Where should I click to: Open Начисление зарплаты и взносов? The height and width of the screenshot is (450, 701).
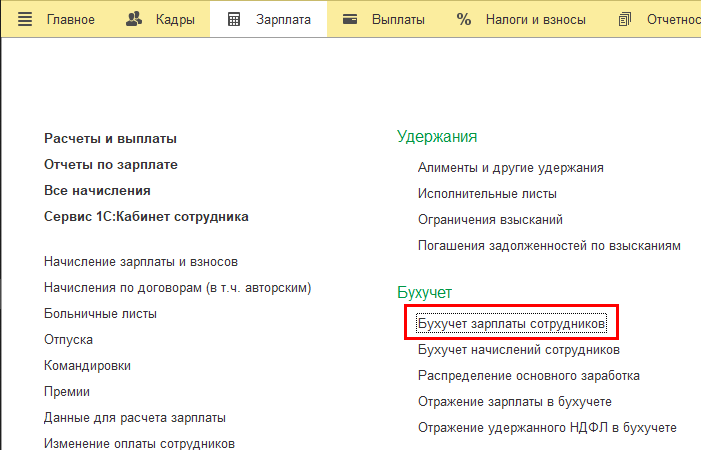click(x=140, y=262)
